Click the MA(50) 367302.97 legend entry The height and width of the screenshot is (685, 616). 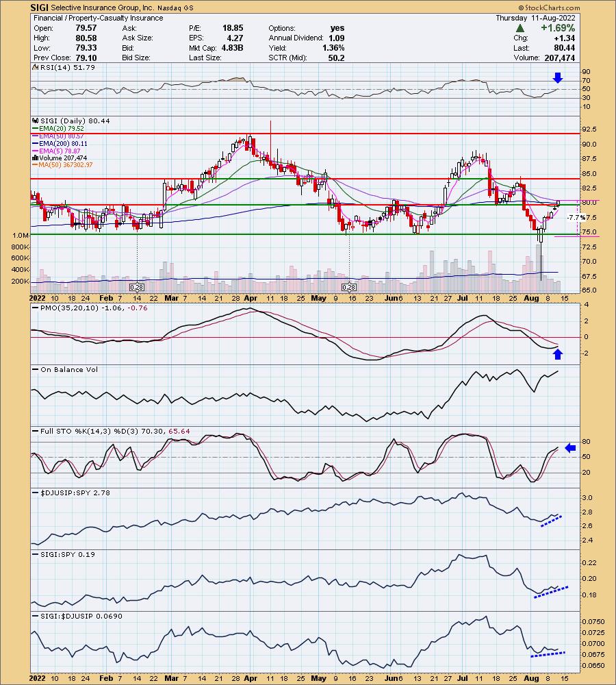click(x=62, y=165)
